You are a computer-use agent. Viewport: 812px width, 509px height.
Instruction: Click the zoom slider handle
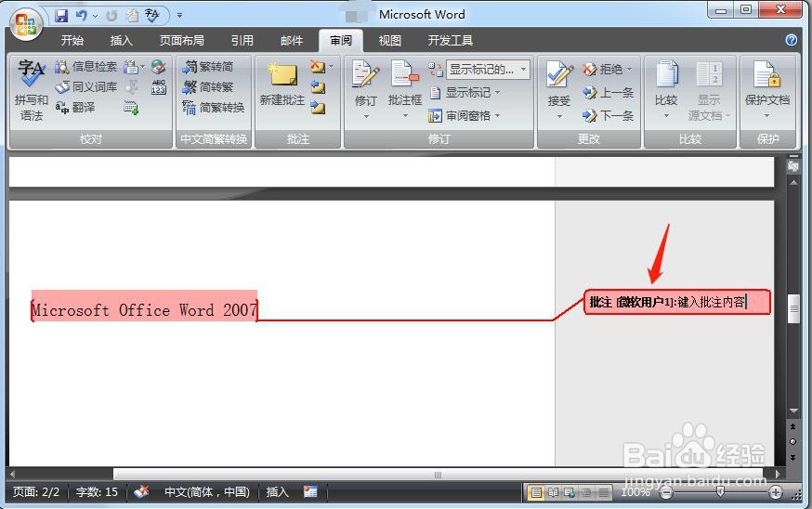pos(720,492)
